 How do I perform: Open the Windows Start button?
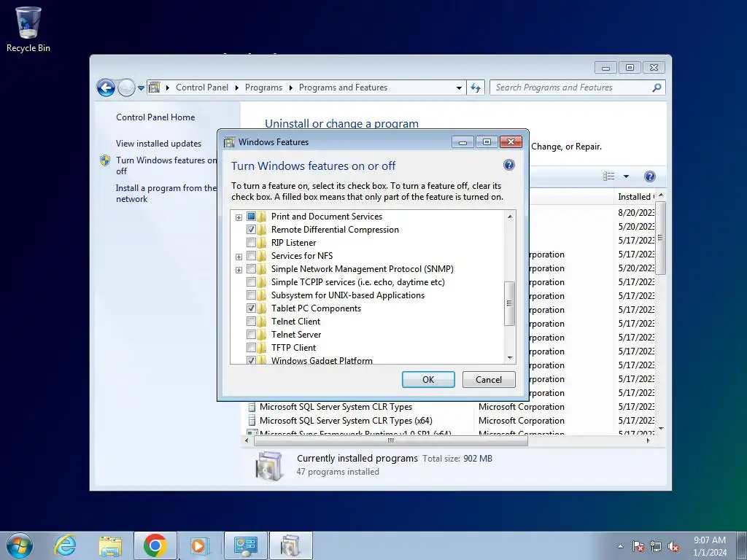coord(20,545)
